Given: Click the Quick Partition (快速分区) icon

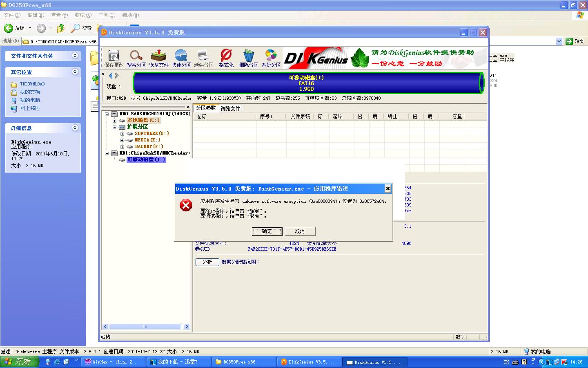Looking at the screenshot, I should pyautogui.click(x=181, y=58).
